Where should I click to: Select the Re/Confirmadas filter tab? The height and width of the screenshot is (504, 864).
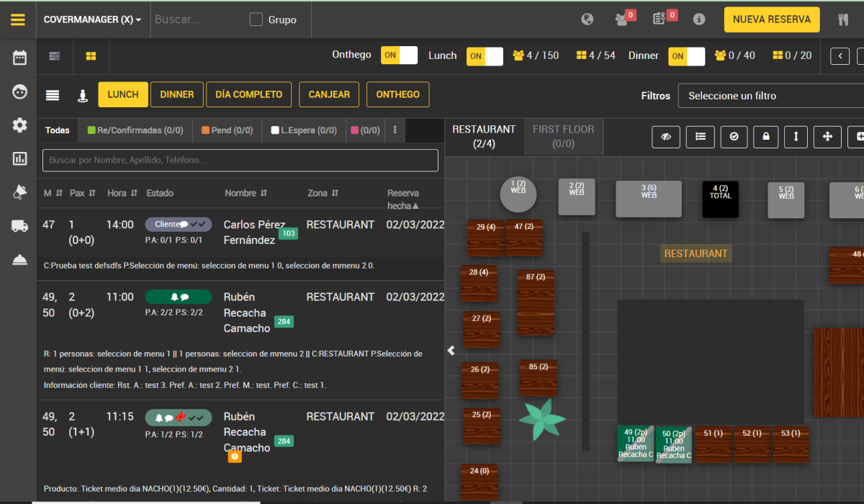tap(135, 130)
